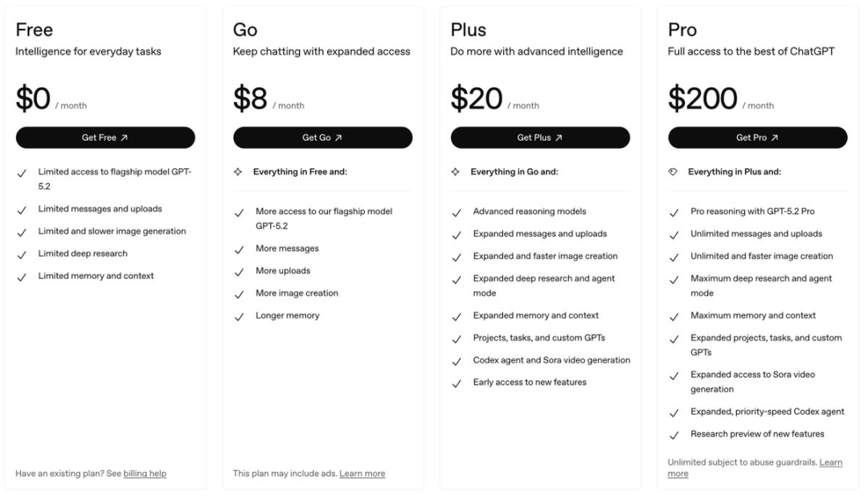The image size is (868, 500).
Task: Open Learn more about abuse guardrails
Action: [x=830, y=463]
